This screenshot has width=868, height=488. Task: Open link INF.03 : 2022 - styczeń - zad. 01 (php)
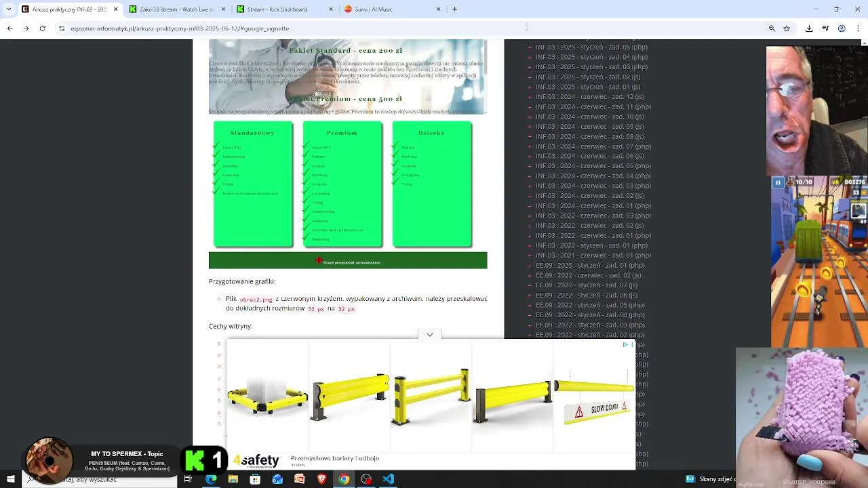[x=591, y=245]
